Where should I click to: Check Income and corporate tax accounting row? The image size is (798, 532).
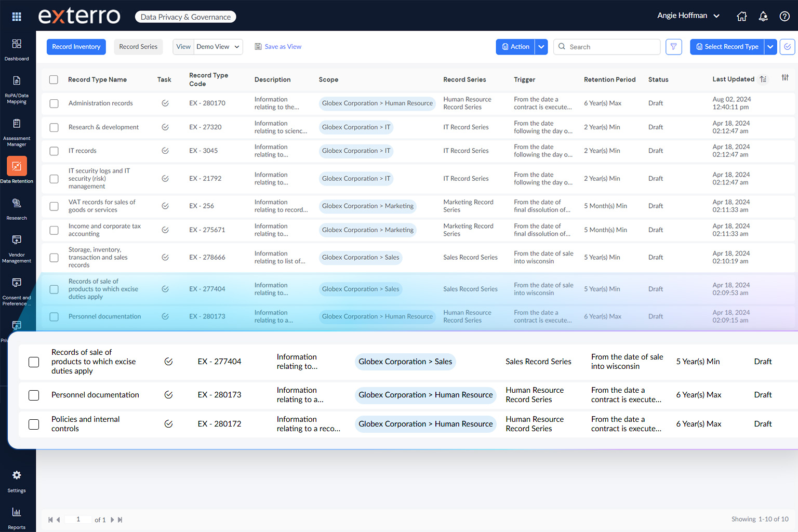[x=54, y=230]
